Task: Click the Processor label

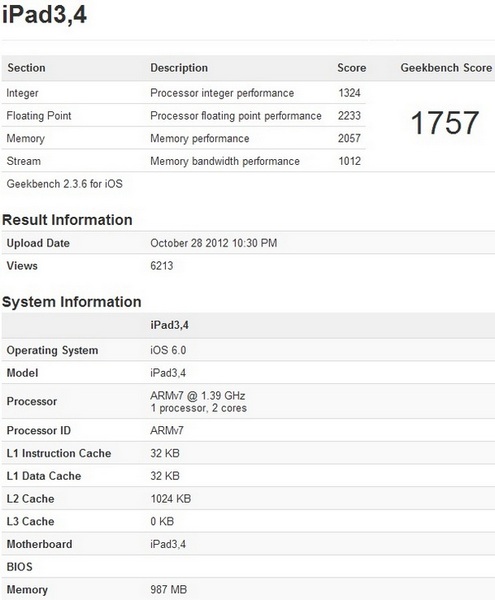Action: coord(32,401)
